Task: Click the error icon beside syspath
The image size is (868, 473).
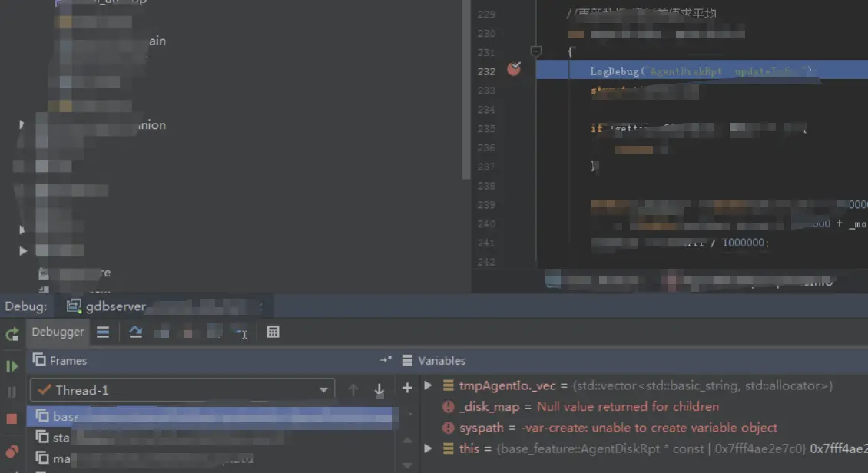Action: [x=449, y=428]
